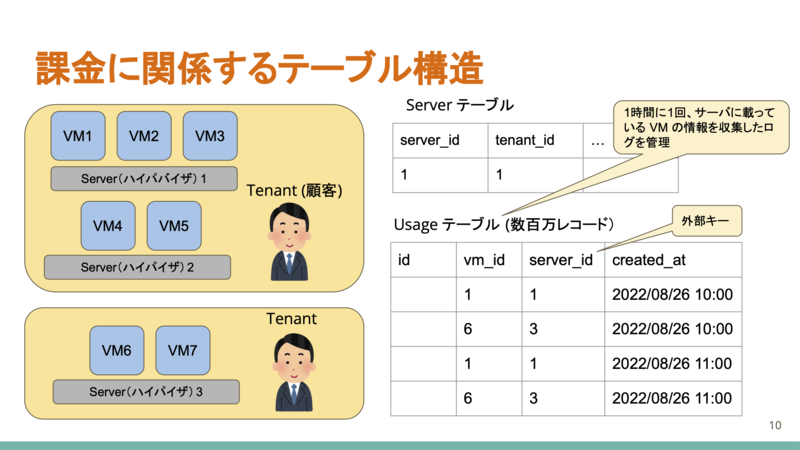Viewport: 800px width, 450px height.
Task: Click the … column header in the Server table
Action: tap(598, 142)
